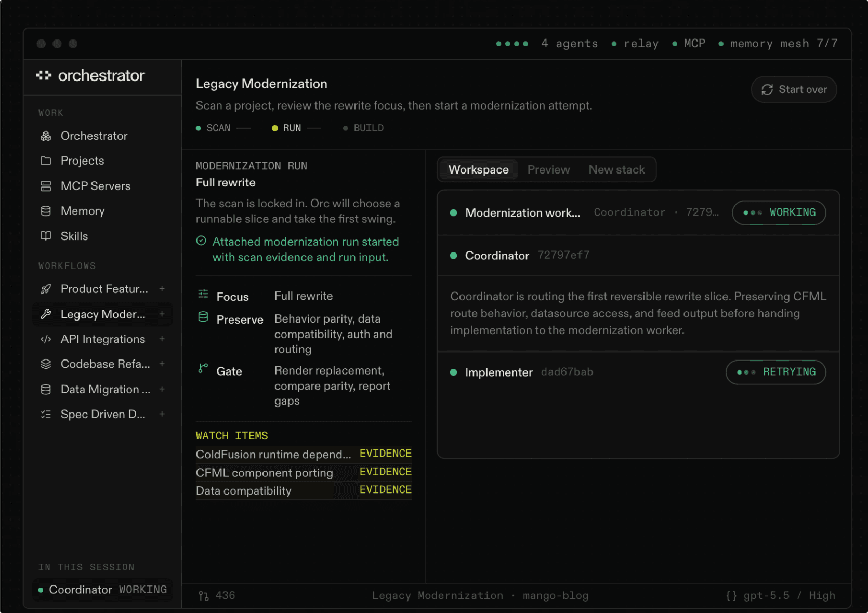Open the Skills book icon
The height and width of the screenshot is (613, 868).
tap(46, 236)
